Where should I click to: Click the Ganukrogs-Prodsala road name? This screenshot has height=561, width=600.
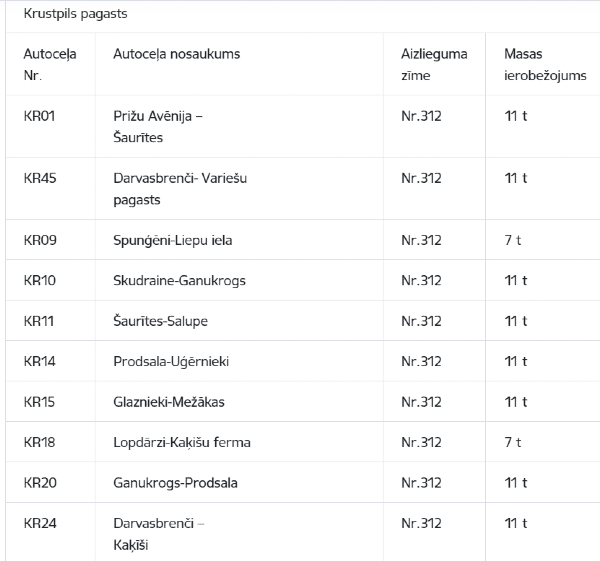[x=175, y=483]
